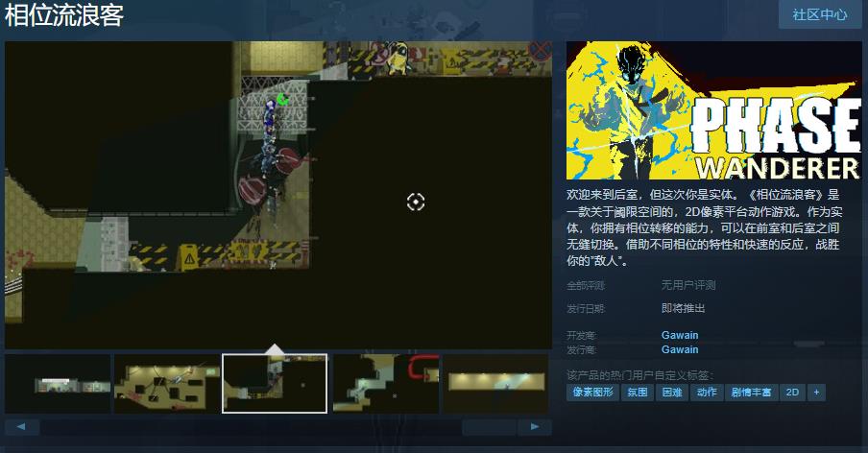Viewport: 868px width, 453px height.
Task: Click the right scroll arrow under thumbnails
Action: click(535, 426)
